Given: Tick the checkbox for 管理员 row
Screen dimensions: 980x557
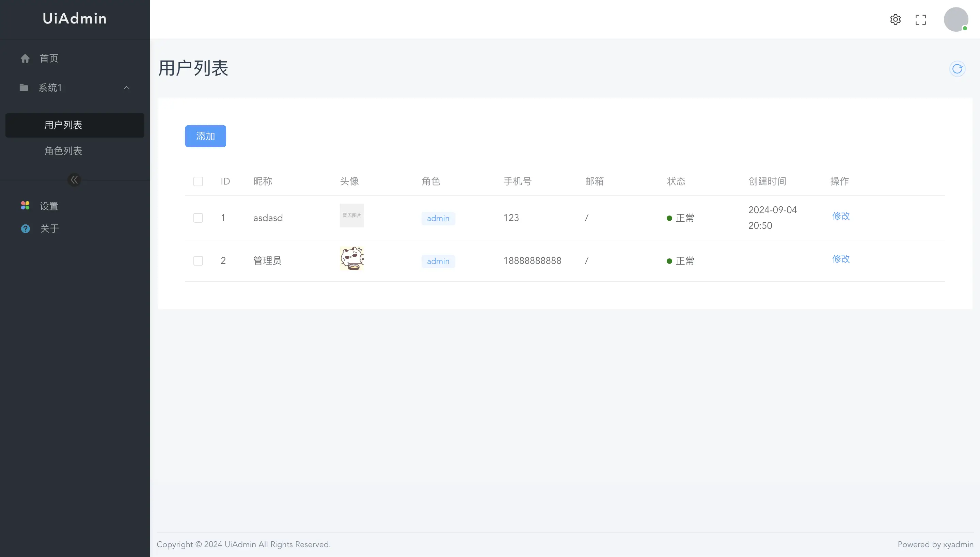Looking at the screenshot, I should tap(198, 261).
